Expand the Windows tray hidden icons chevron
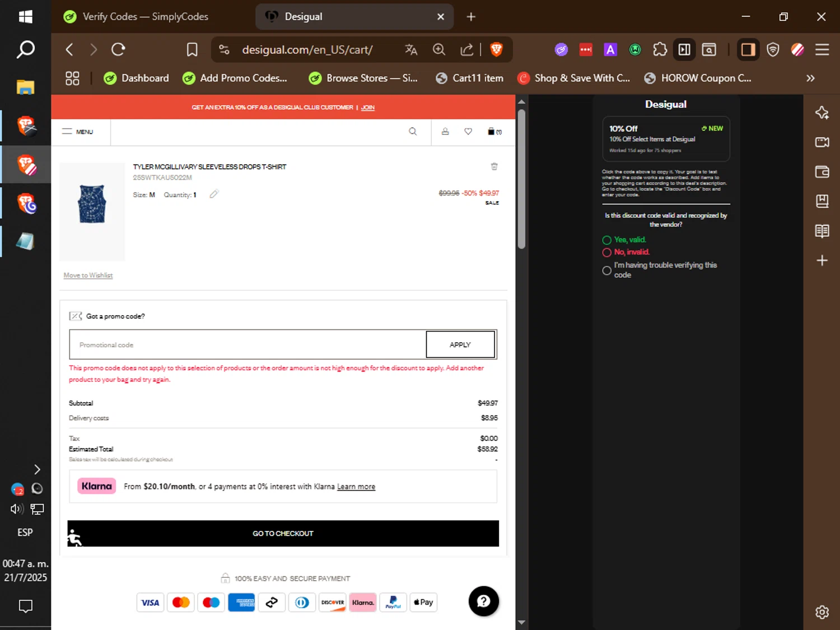This screenshot has width=840, height=630. (x=37, y=469)
